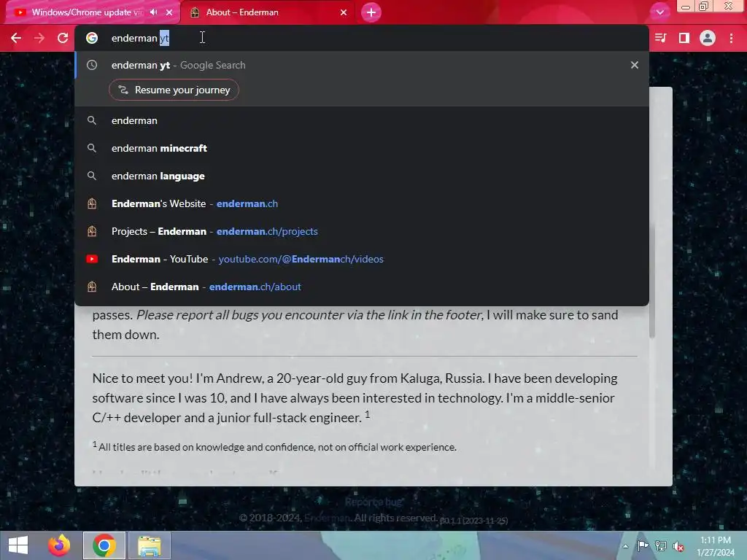This screenshot has height=560, width=747.
Task: Click footnote marker 1 after 'engineer.'
Action: point(368,414)
